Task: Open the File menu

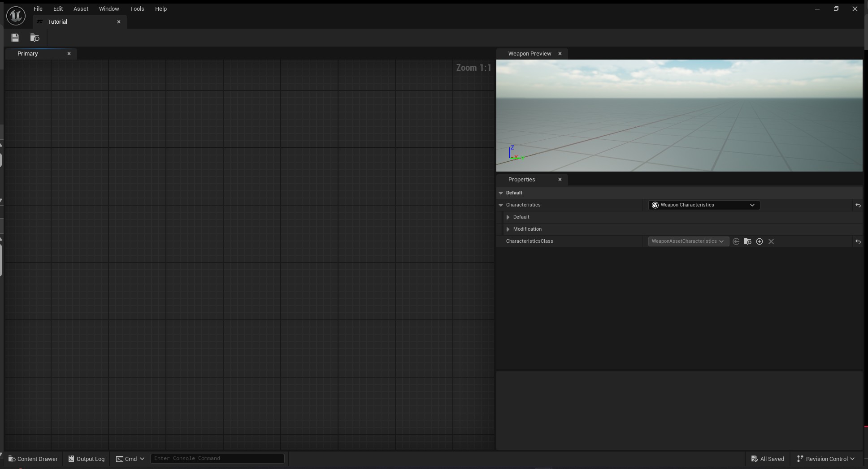Action: coord(38,9)
